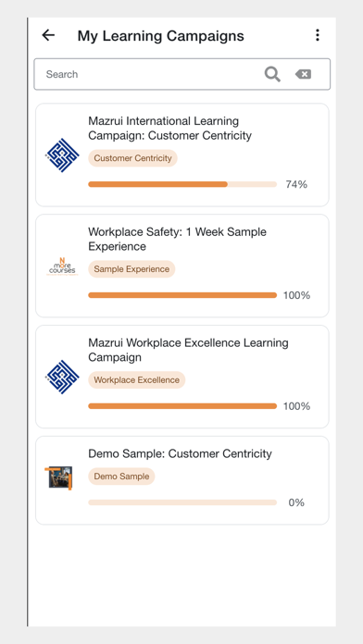Go back using the arrow icon

tap(48, 35)
